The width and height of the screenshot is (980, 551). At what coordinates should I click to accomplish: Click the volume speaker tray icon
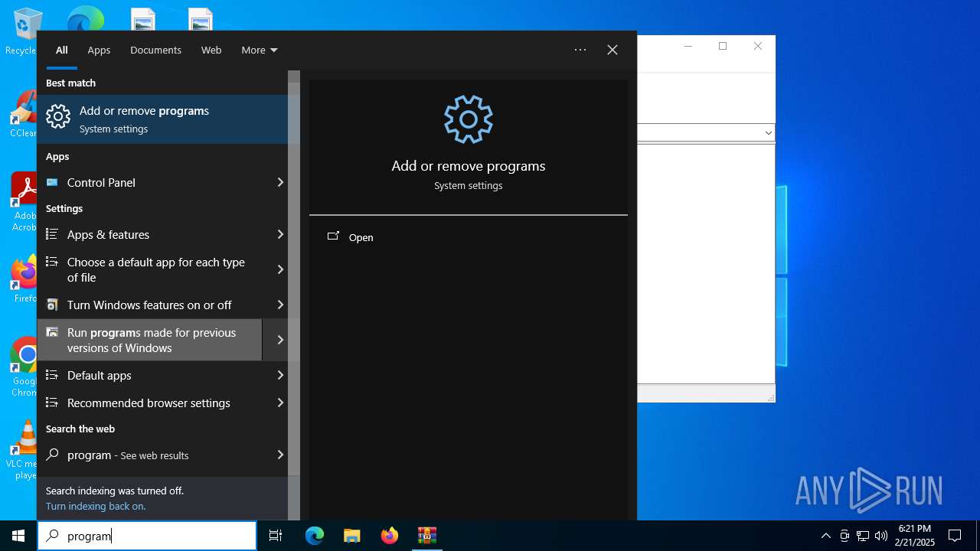[x=880, y=536]
